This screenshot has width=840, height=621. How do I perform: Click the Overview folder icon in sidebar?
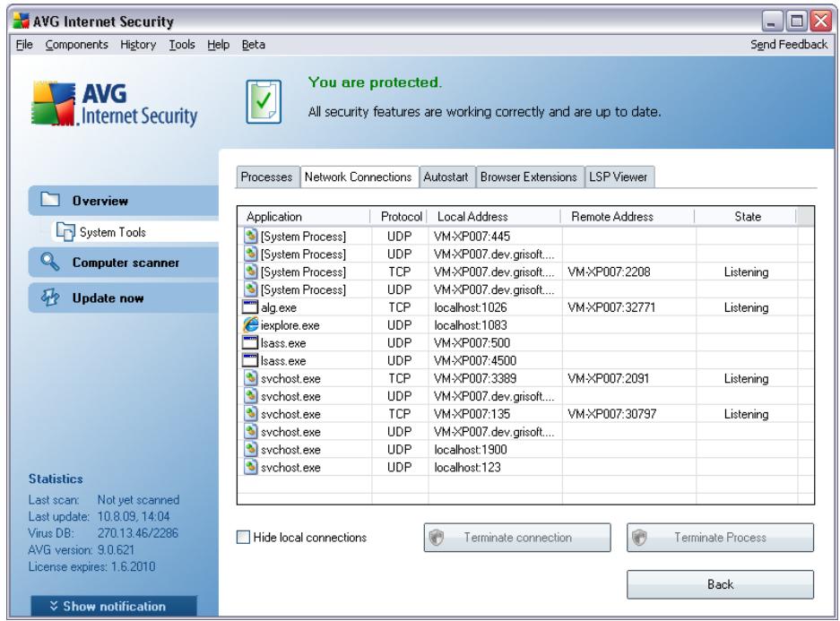(50, 200)
